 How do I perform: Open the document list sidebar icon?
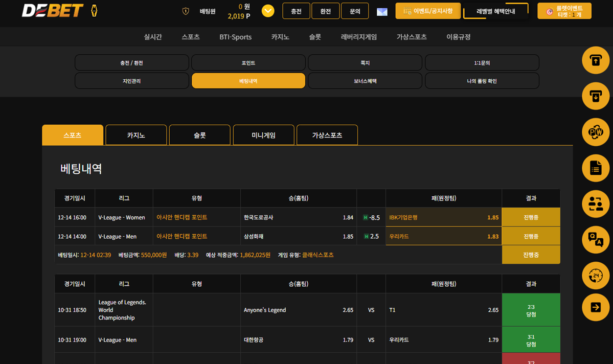596,168
